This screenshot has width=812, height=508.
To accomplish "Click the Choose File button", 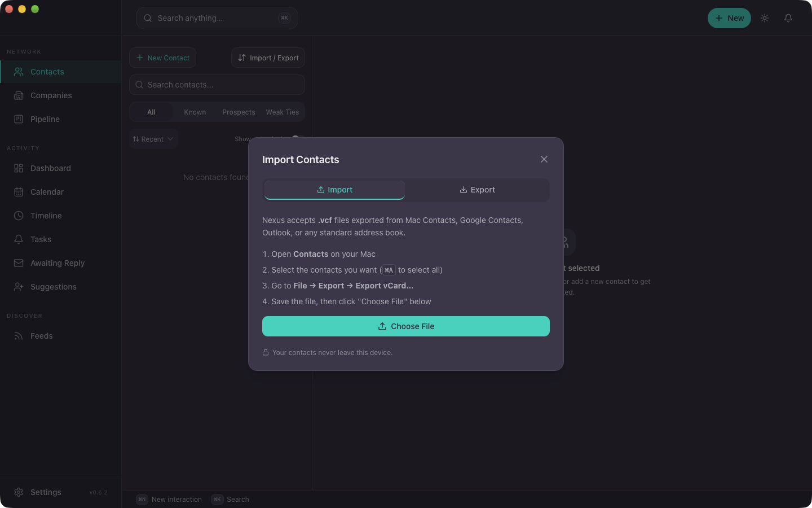I will point(406,326).
